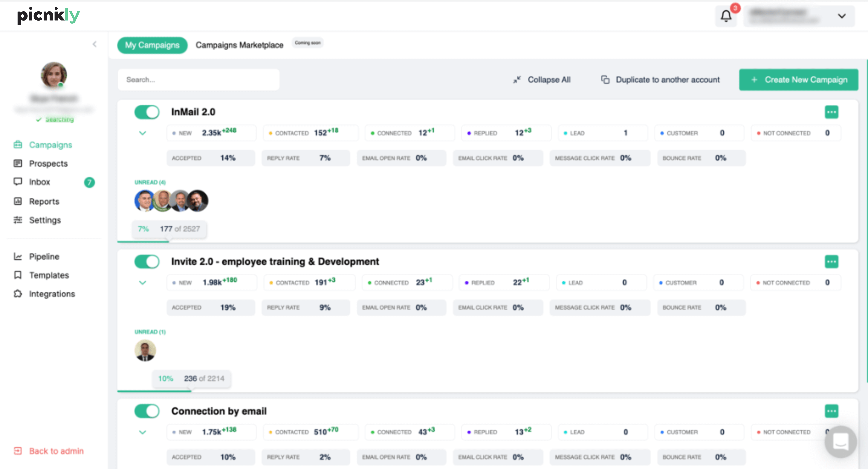Collapse InMail 2.0 campaign details chevron
Image resolution: width=868 pixels, height=469 pixels.
click(143, 133)
